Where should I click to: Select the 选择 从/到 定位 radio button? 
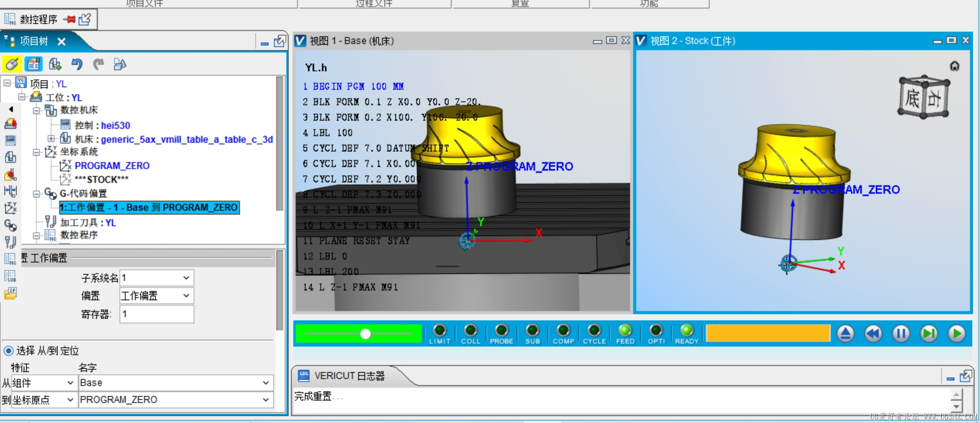[x=8, y=351]
